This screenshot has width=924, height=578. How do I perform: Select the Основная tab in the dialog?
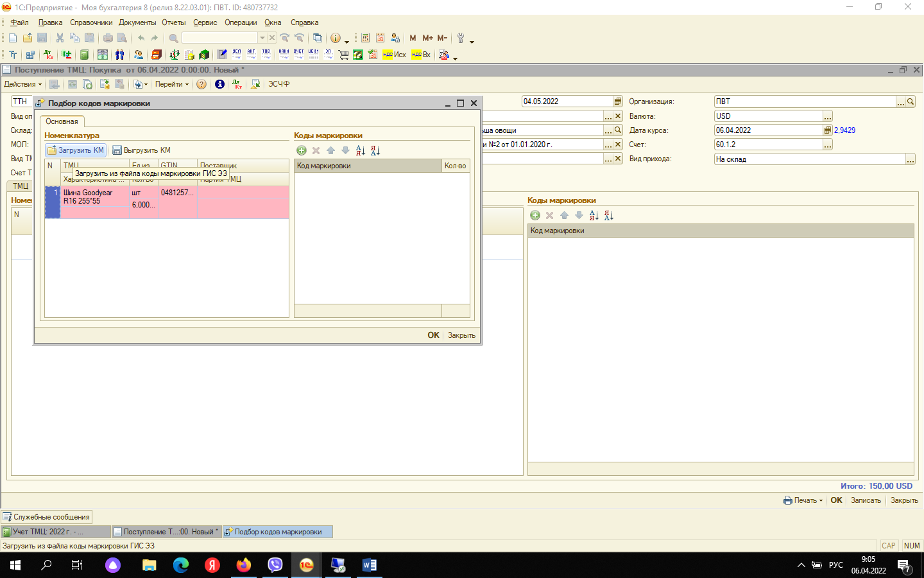pos(62,121)
